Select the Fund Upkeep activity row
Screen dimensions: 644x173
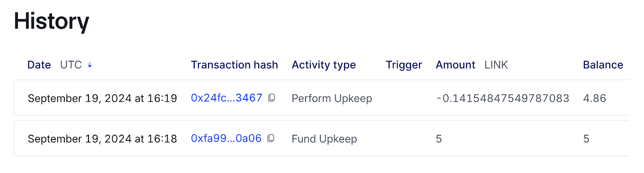(324, 139)
